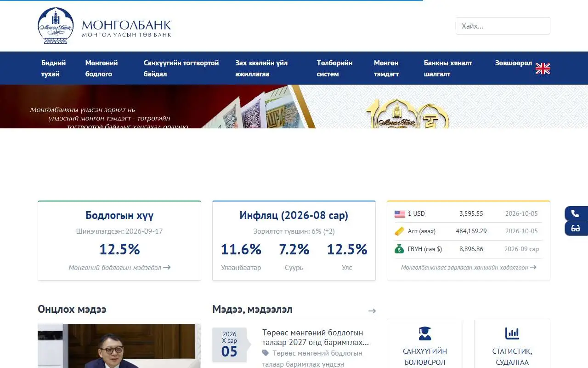Open the СТАТИСТИК, СУДАЛГАА card

512,344
